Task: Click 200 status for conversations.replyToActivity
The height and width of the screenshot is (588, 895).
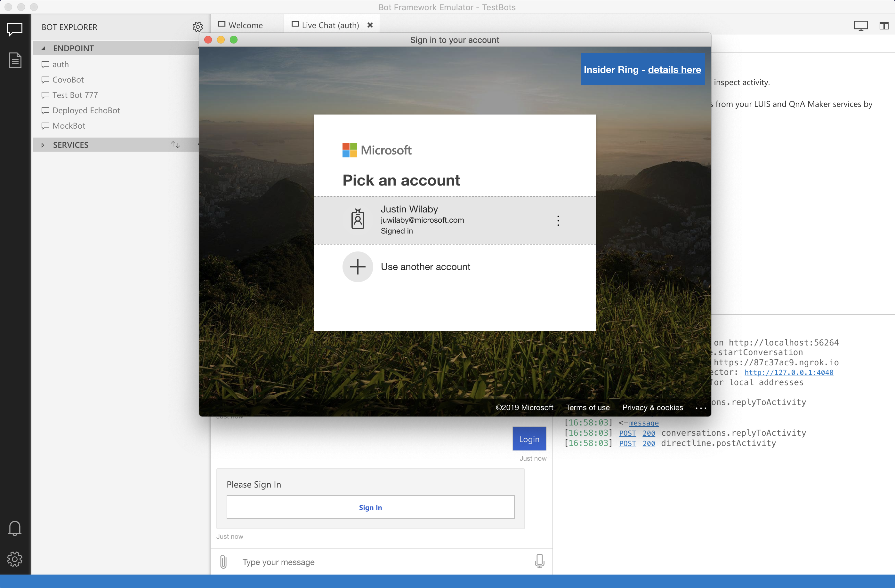Action: (649, 433)
